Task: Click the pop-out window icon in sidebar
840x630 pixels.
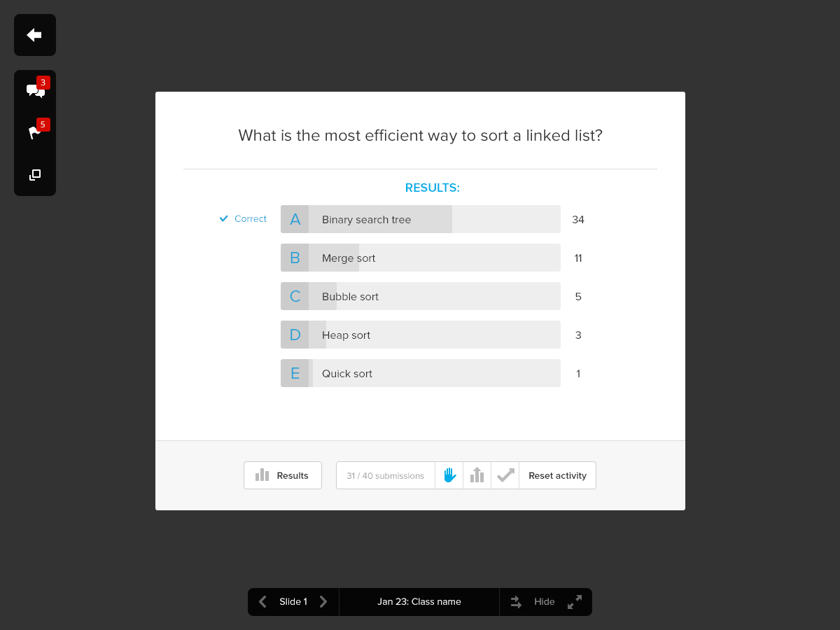Action: (x=35, y=175)
